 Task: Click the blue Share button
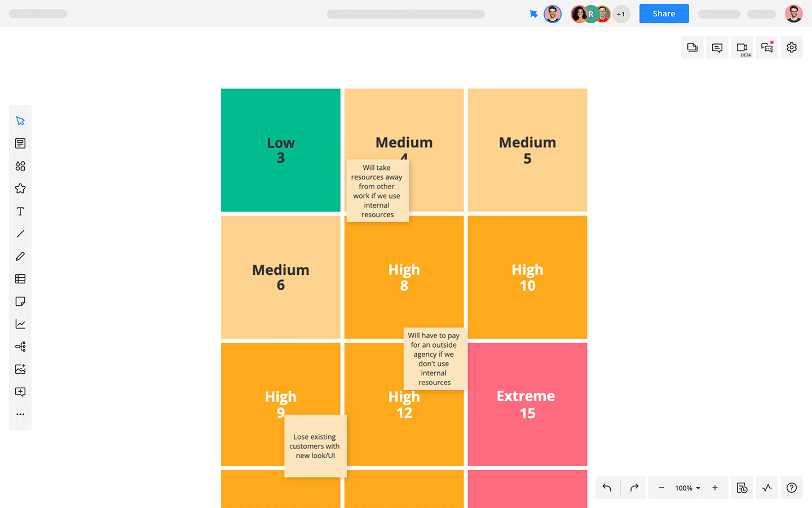(x=664, y=14)
